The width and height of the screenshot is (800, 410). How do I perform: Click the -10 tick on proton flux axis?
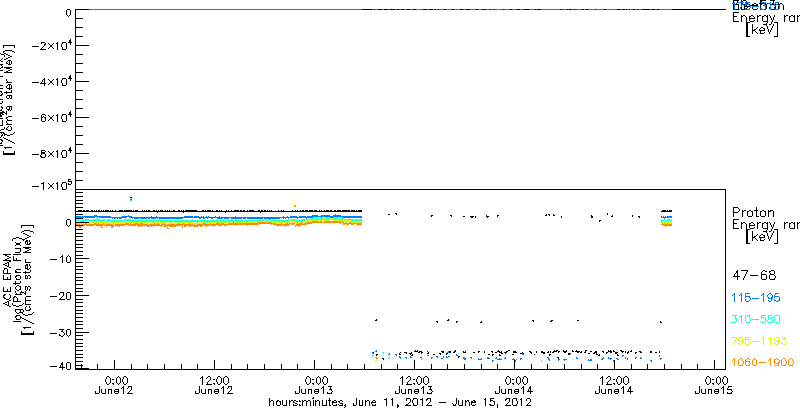tap(61, 259)
